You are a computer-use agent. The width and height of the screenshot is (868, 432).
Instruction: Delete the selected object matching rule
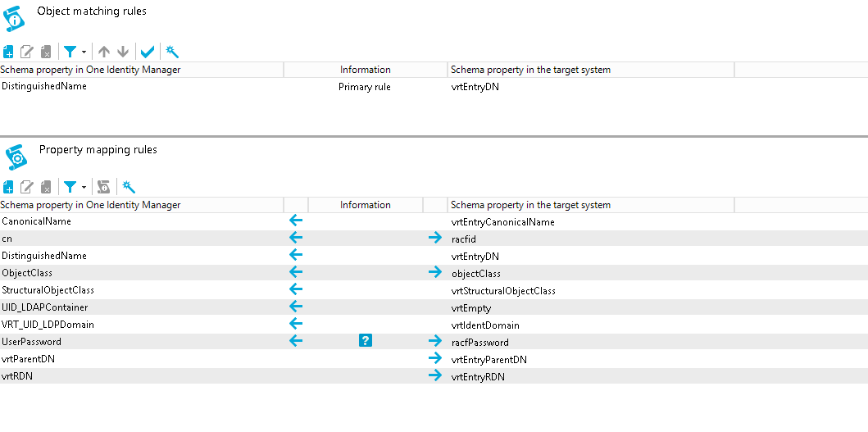46,52
